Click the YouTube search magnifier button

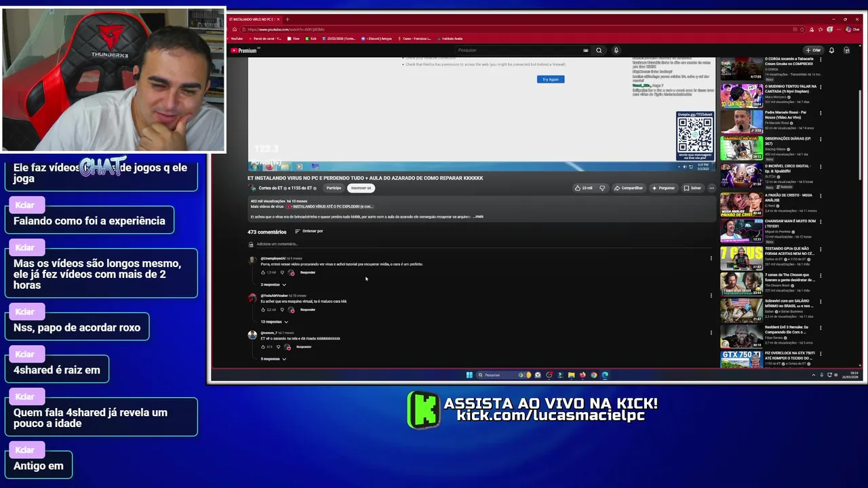click(x=599, y=50)
